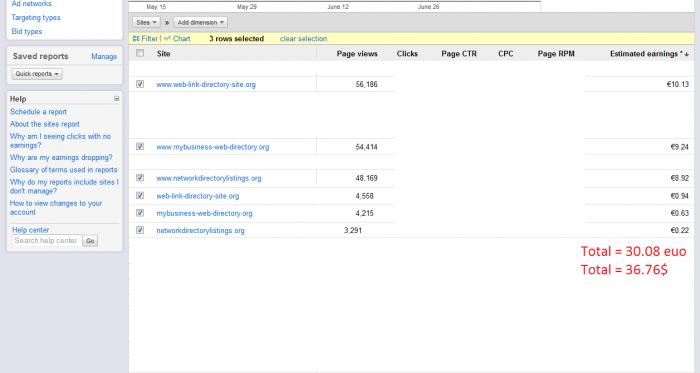Screen dimensions: 700x373
Task: Sort by the Page RPM column header
Action: [x=556, y=54]
